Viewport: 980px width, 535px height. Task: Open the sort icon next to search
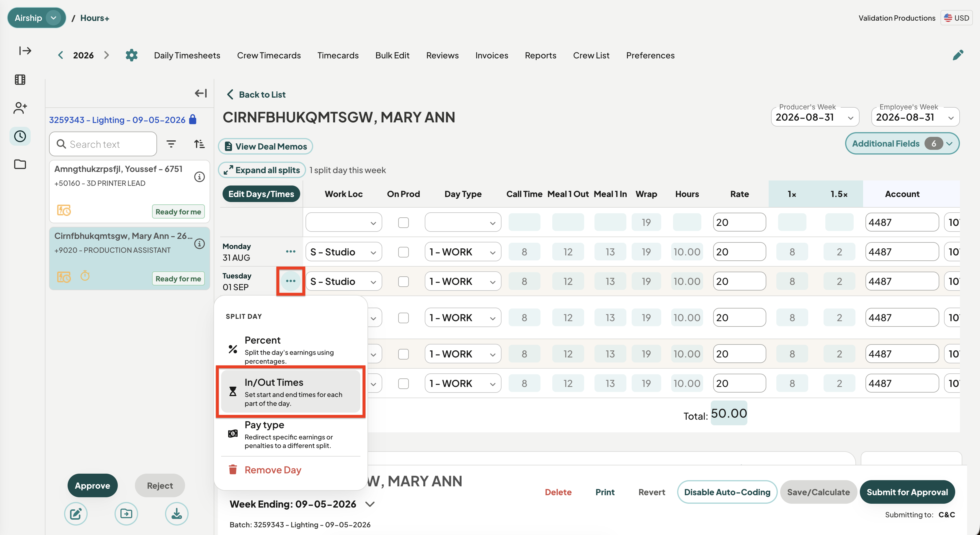[199, 144]
